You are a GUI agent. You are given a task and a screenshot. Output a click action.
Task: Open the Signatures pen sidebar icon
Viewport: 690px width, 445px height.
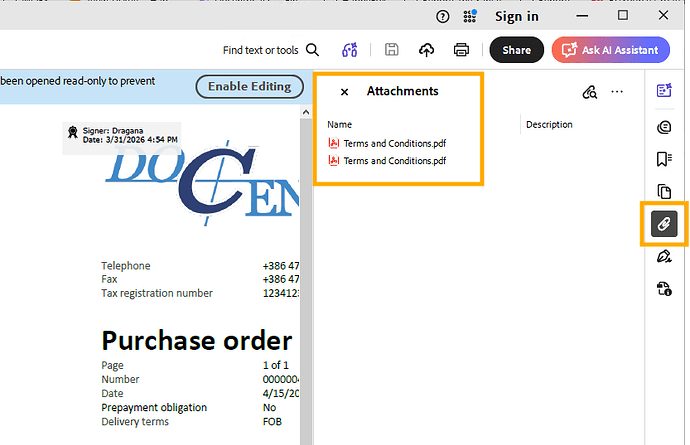click(664, 256)
